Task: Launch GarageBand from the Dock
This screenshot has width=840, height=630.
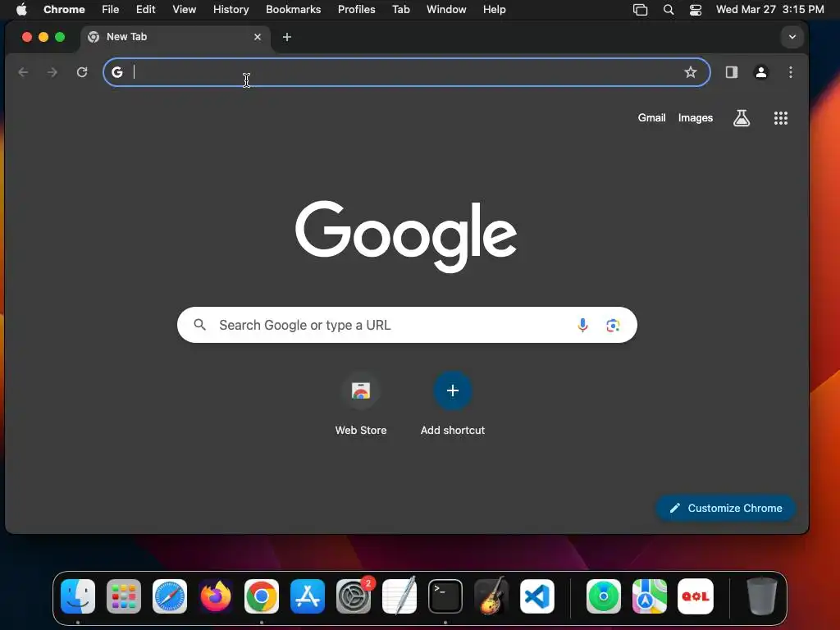Action: tap(491, 596)
